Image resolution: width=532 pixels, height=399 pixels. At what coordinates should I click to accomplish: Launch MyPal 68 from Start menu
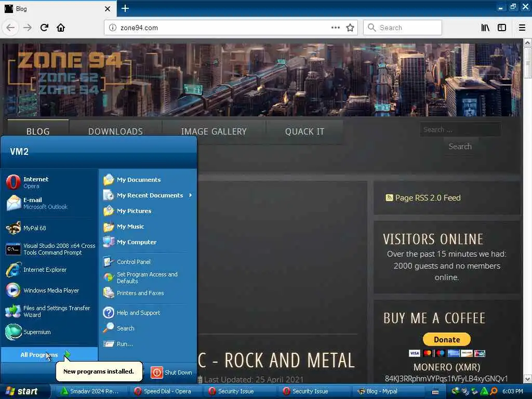tap(49, 228)
